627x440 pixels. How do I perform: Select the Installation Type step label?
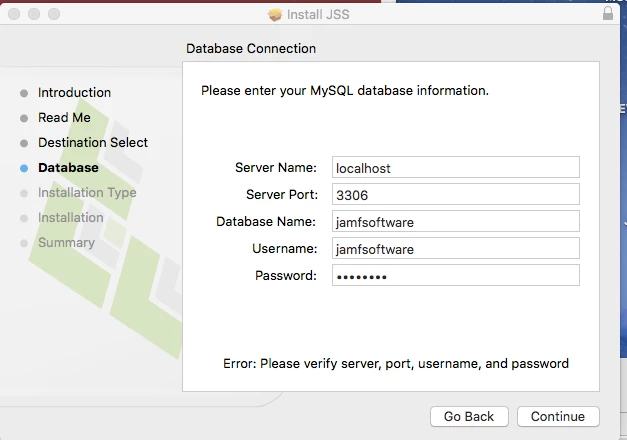pos(87,192)
